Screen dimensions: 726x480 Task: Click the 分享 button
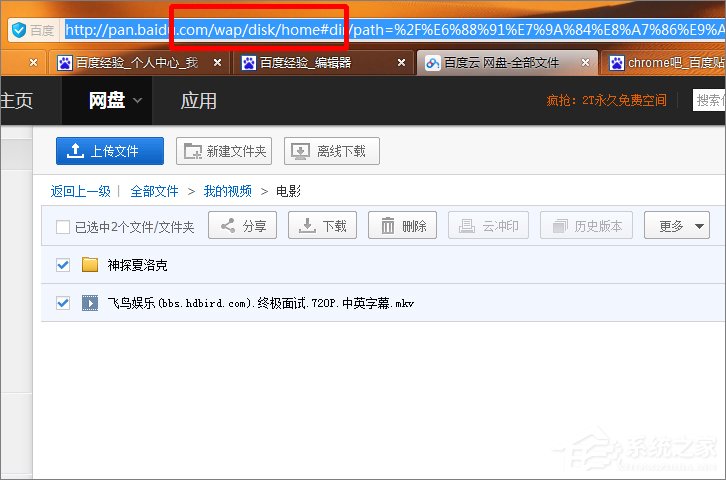click(x=242, y=225)
